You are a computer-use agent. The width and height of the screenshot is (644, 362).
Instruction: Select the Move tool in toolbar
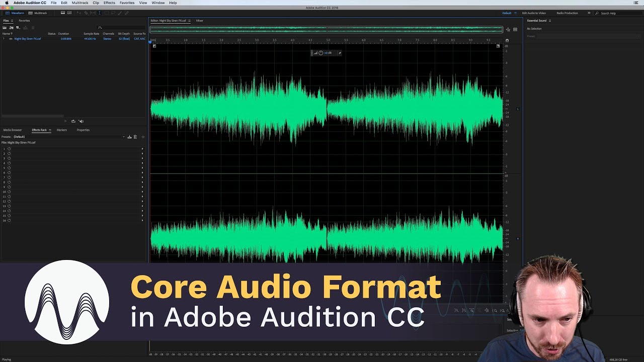click(x=79, y=13)
